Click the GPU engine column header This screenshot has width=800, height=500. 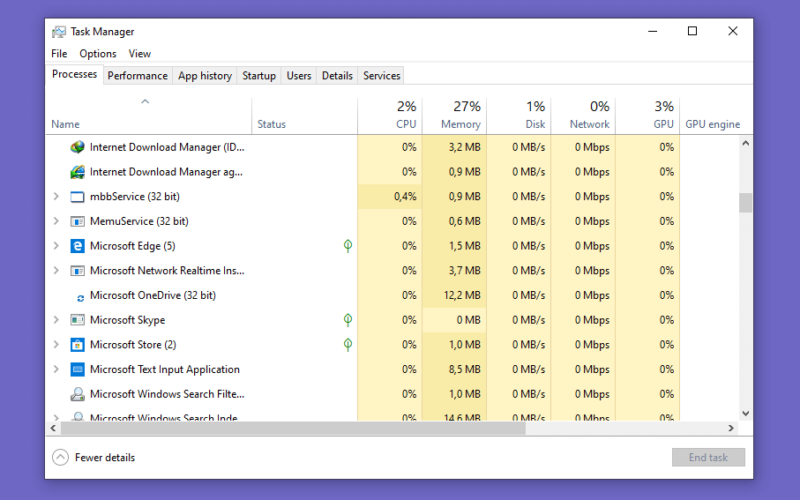coord(712,124)
